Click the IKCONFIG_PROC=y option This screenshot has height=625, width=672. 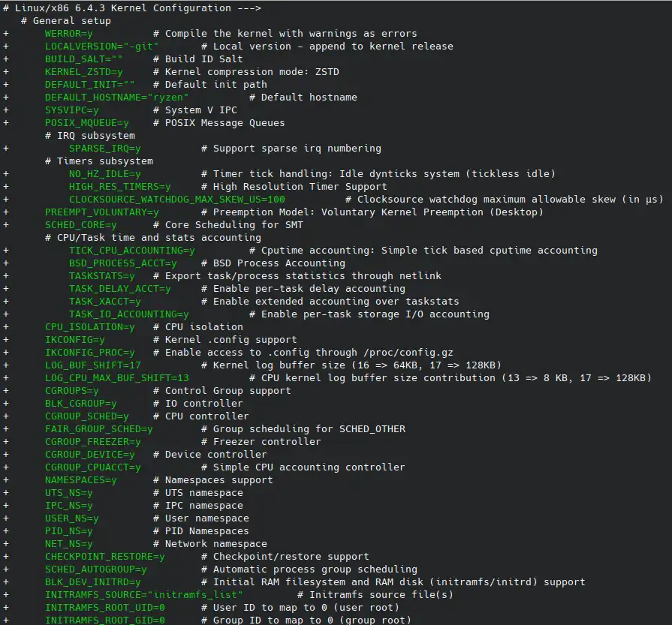click(89, 353)
